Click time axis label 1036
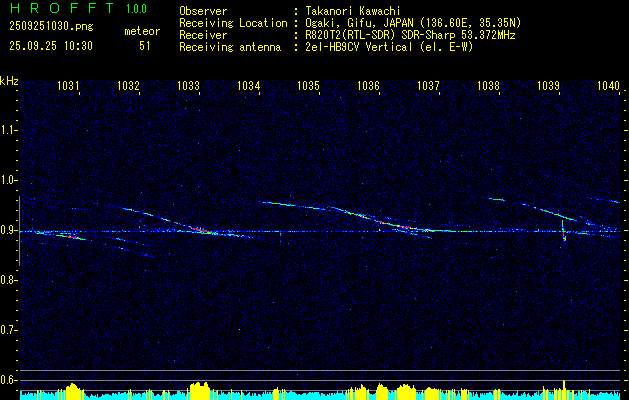The image size is (629, 400). (x=368, y=85)
